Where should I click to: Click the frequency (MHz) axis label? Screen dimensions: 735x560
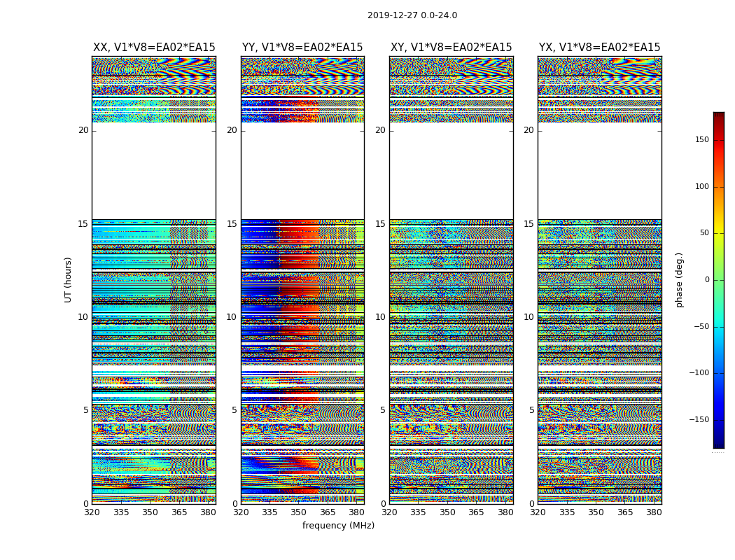[338, 525]
